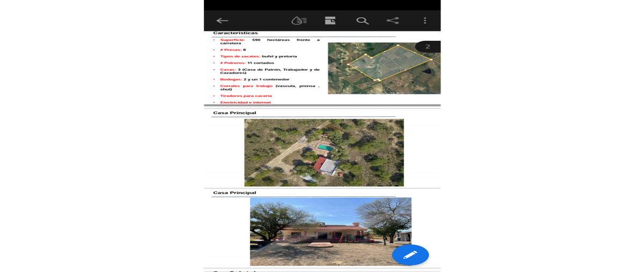Click the first Casa Principal heading
The height and width of the screenshot is (272, 644).
click(235, 113)
